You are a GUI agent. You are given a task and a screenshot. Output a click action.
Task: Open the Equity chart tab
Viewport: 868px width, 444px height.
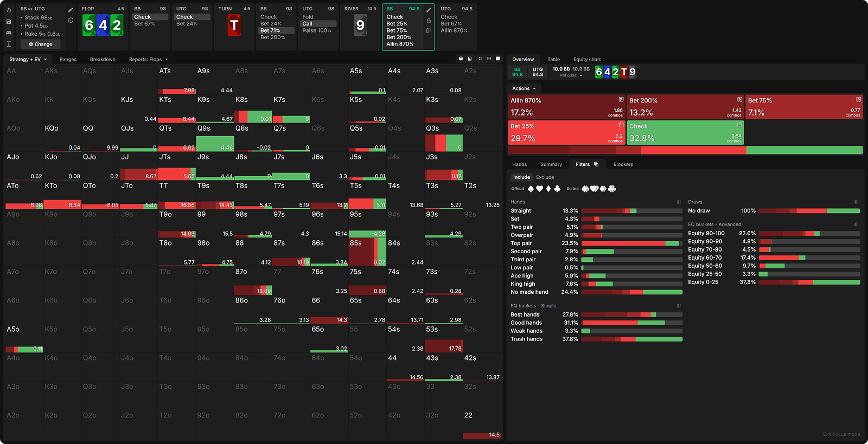(x=586, y=60)
